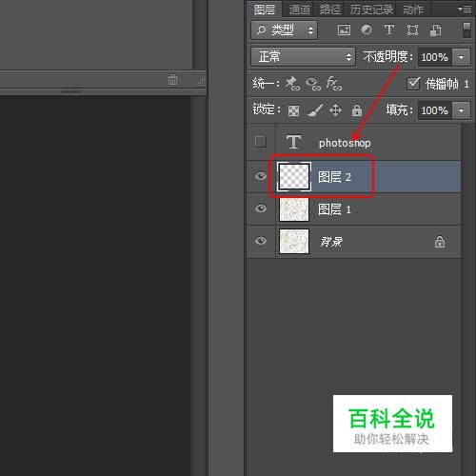The image size is (476, 476).
Task: Lock image pixels brush icon
Action: 315,110
